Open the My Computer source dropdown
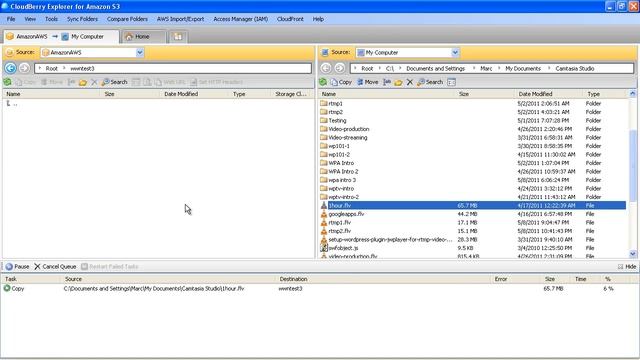The height and width of the screenshot is (360, 640). pyautogui.click(x=455, y=52)
